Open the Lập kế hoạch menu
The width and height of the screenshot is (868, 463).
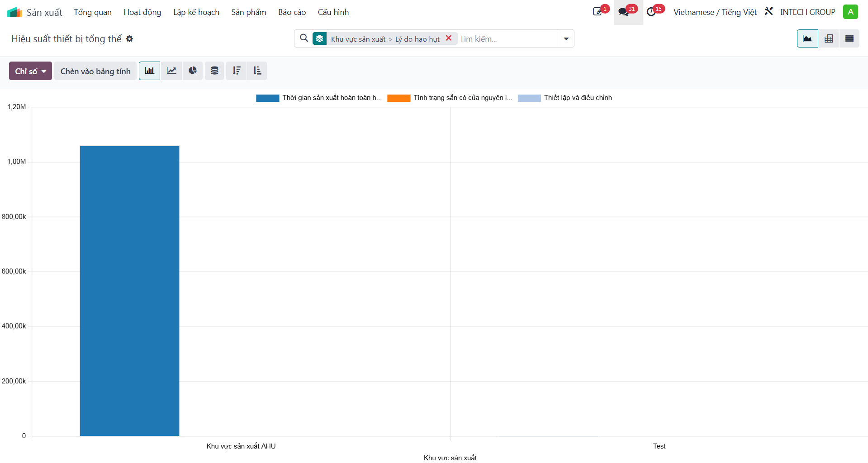point(196,12)
